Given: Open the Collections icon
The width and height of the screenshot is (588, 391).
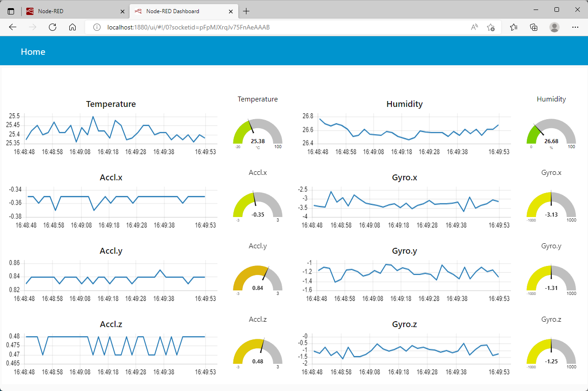Looking at the screenshot, I should 534,27.
